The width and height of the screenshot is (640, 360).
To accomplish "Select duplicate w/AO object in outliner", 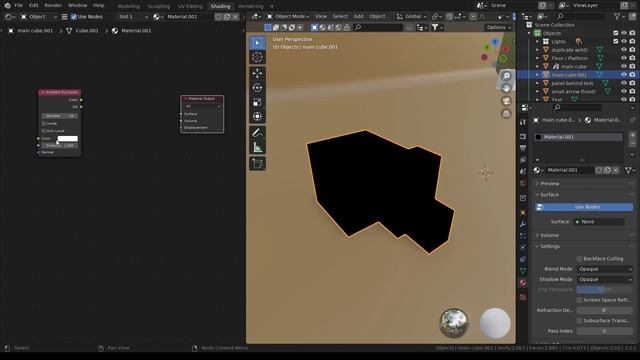I will click(x=569, y=50).
